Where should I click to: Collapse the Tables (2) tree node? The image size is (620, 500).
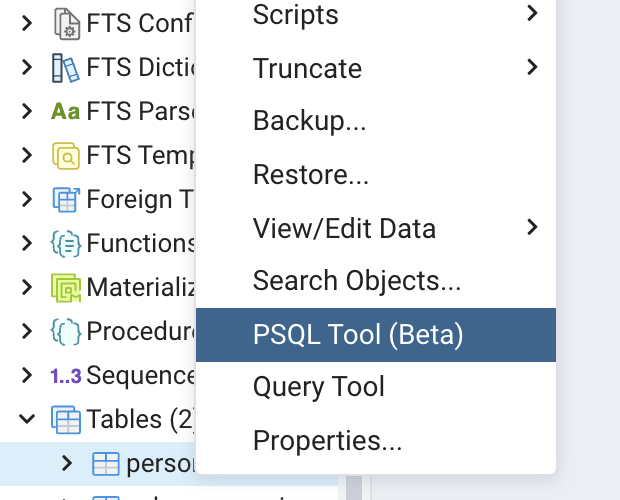[x=27, y=419]
